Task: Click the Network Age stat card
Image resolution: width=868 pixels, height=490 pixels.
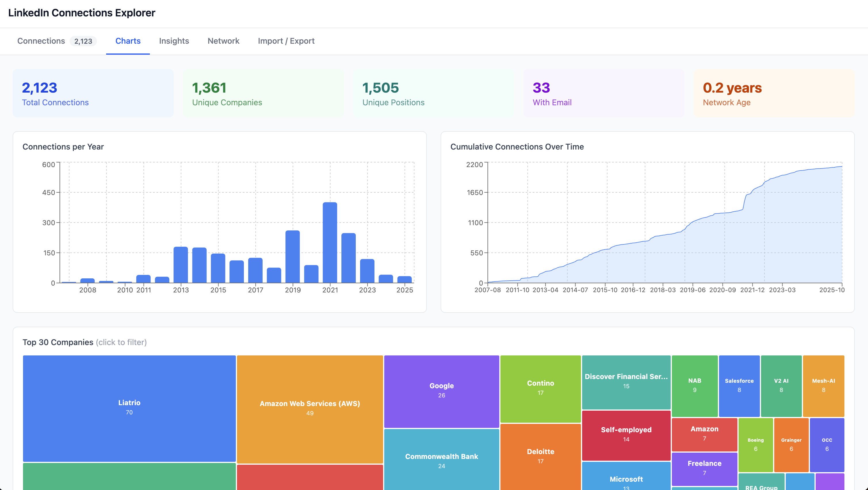Action: click(x=774, y=93)
